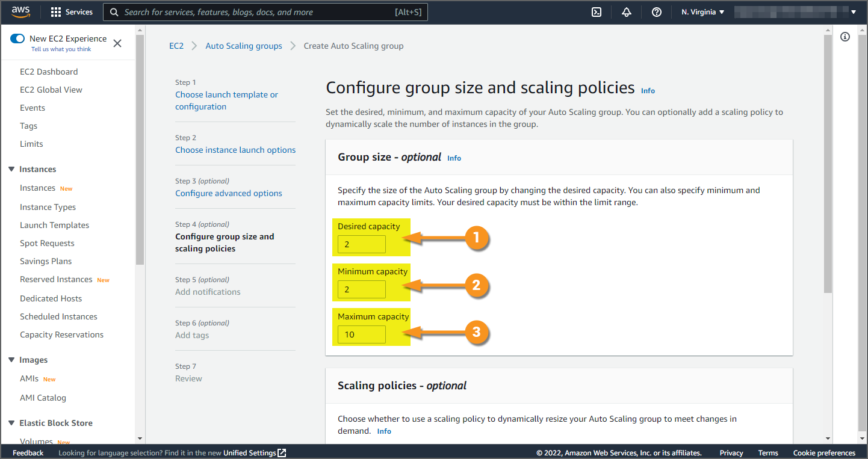Launch the CloudShell terminal icon
868x459 pixels.
[x=597, y=12]
